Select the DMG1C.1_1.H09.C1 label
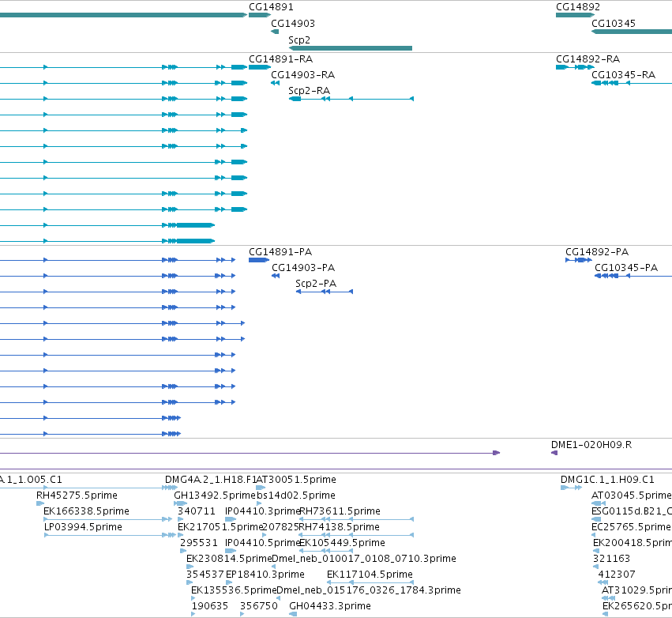The height and width of the screenshot is (618, 672). click(608, 480)
